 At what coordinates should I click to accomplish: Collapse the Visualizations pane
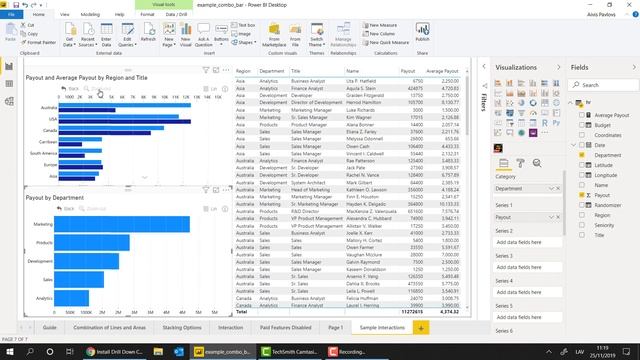pos(558,67)
